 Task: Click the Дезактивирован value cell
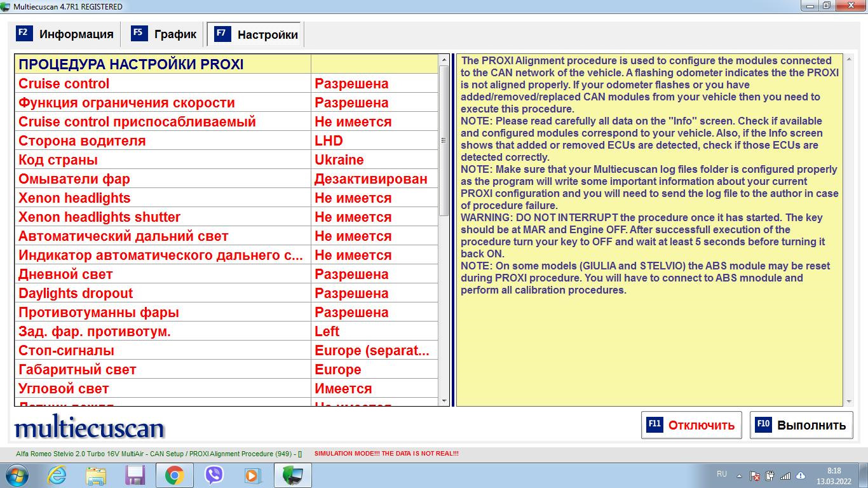coord(375,179)
